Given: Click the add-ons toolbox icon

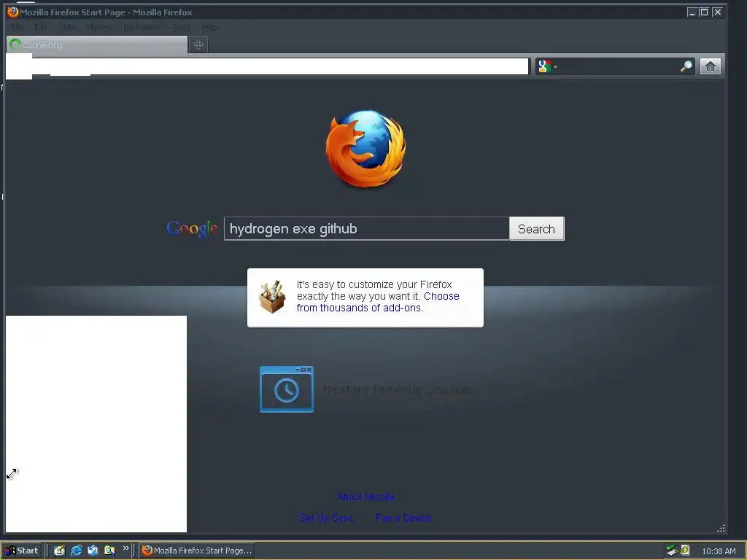Looking at the screenshot, I should click(x=272, y=297).
